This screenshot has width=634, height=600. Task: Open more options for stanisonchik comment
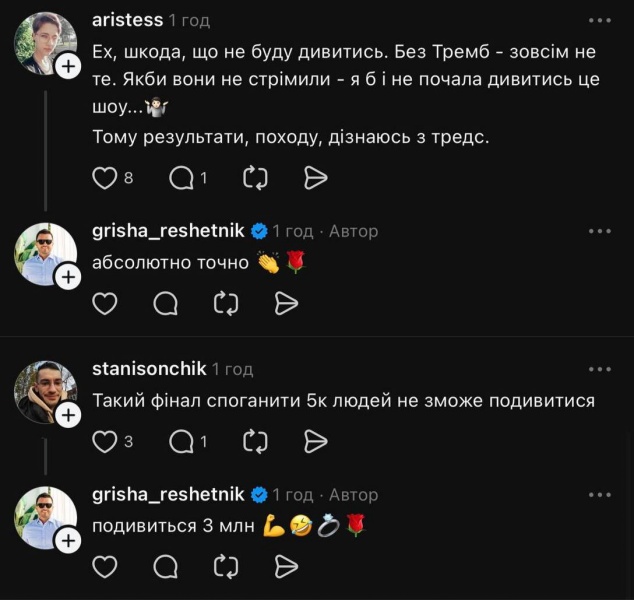[x=599, y=369]
